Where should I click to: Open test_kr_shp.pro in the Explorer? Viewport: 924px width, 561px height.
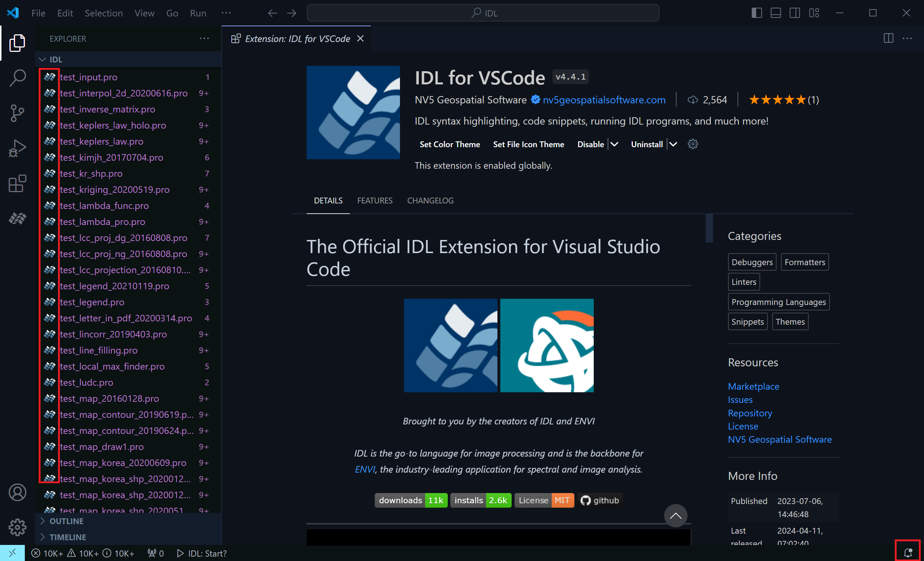click(91, 173)
